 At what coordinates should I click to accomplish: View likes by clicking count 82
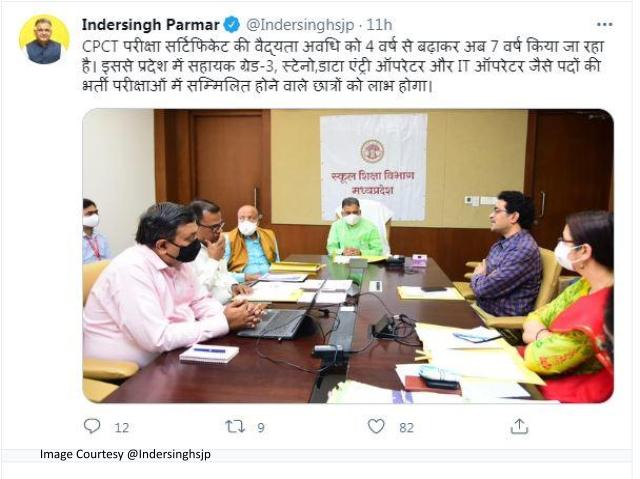coord(407,428)
